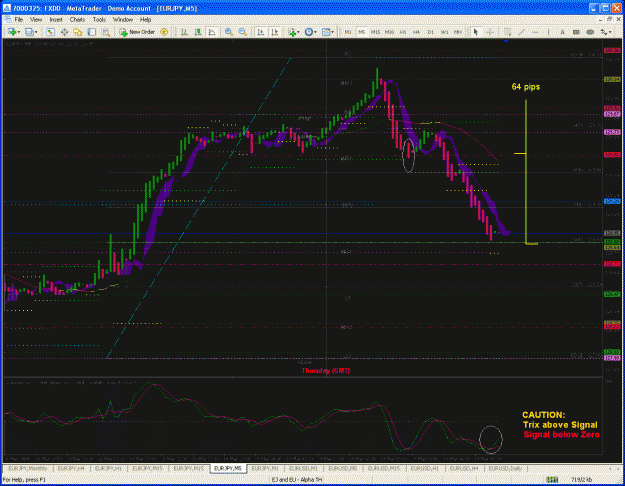Open the Strategy Tester icon
625x486 pixels.
tap(106, 32)
